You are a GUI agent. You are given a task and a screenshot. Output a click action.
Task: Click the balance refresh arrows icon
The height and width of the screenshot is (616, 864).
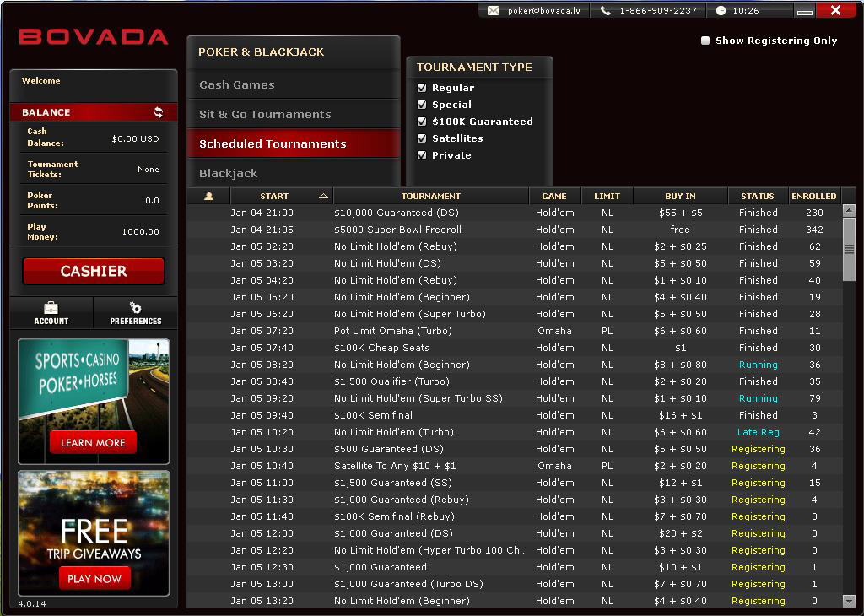pyautogui.click(x=159, y=112)
